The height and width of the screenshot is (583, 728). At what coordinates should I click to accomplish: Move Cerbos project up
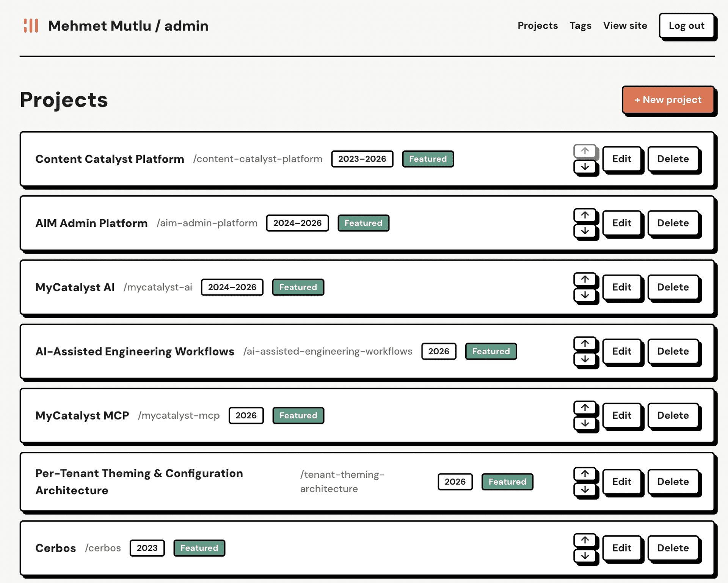585,540
